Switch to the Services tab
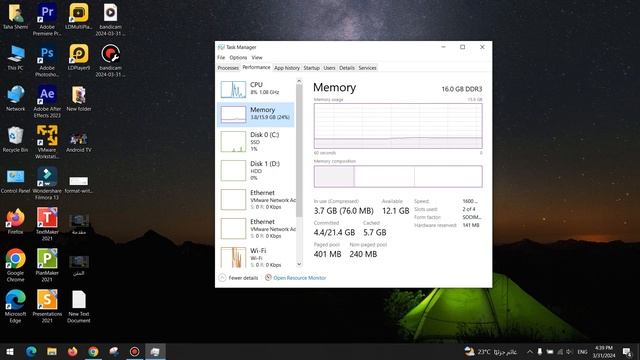Screen dimensions: 640x360 coord(367,68)
